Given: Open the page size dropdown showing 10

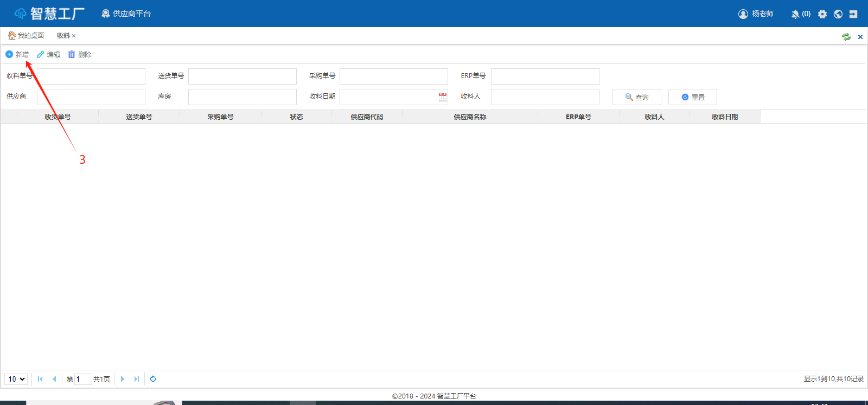Looking at the screenshot, I should [16, 379].
